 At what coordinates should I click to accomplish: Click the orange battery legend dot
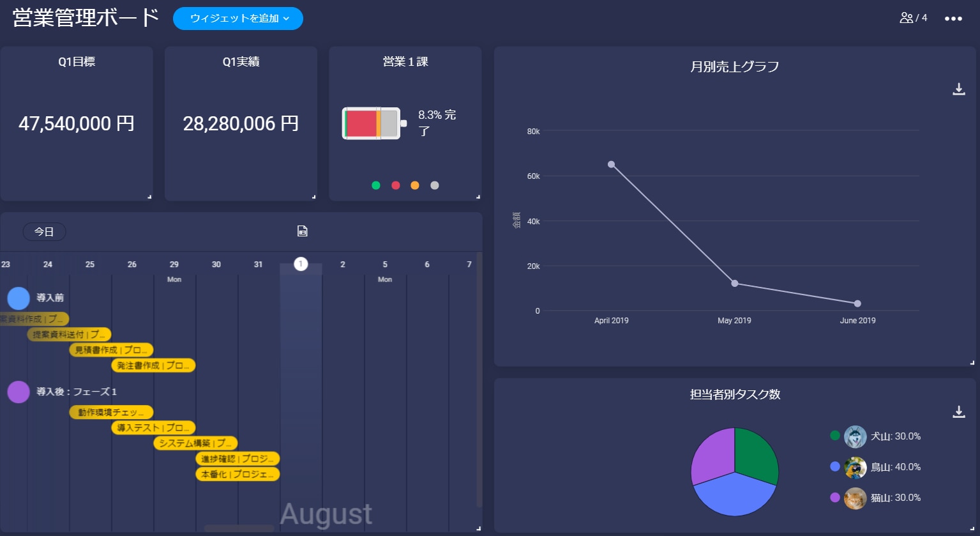coord(415,185)
